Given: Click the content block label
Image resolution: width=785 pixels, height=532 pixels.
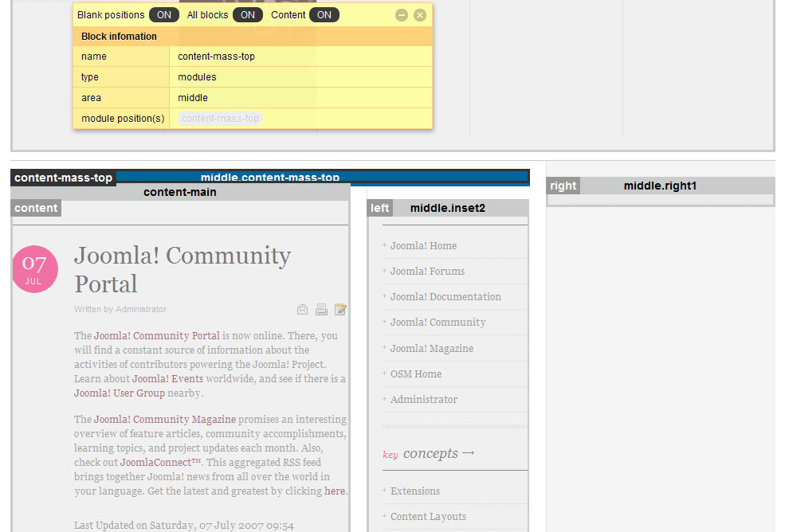Looking at the screenshot, I should coord(36,208).
